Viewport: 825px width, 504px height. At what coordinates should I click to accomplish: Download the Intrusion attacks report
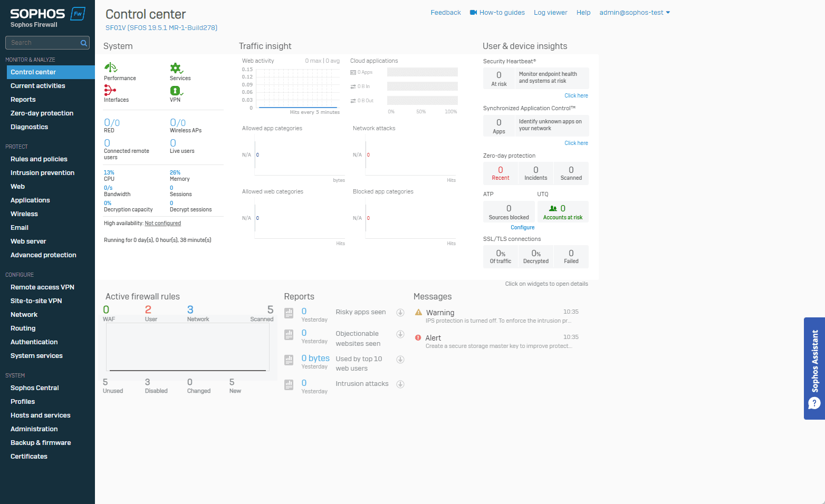[400, 384]
